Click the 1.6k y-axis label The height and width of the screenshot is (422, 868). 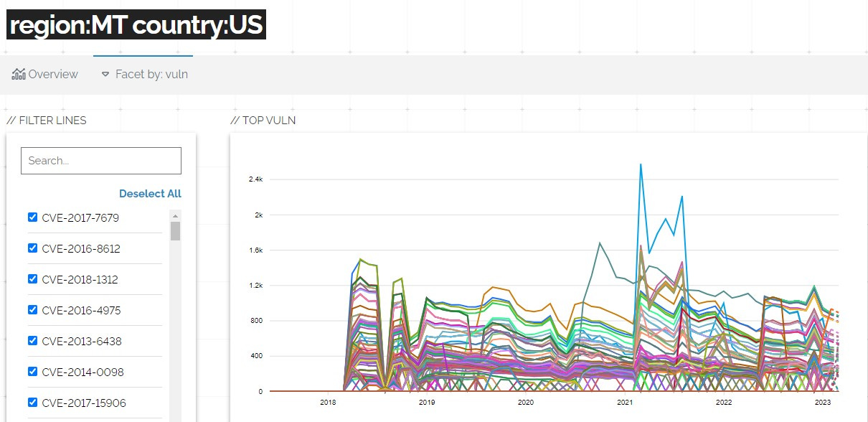click(256, 250)
